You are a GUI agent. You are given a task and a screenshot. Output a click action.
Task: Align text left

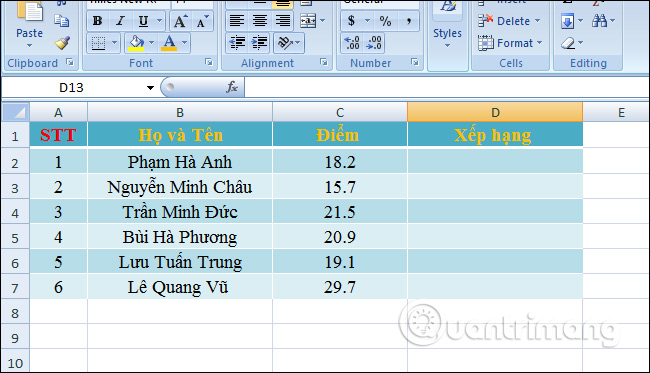[237, 21]
